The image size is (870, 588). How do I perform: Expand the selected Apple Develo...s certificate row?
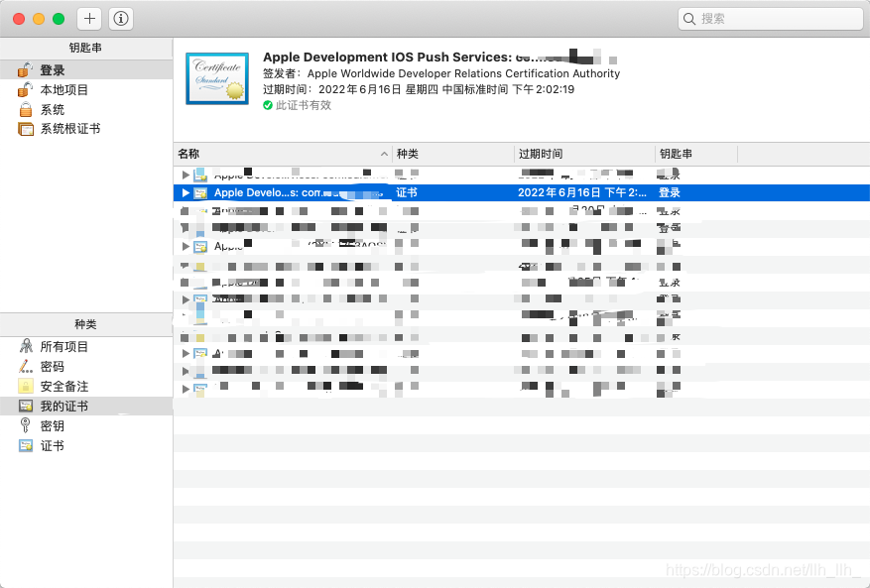click(186, 193)
